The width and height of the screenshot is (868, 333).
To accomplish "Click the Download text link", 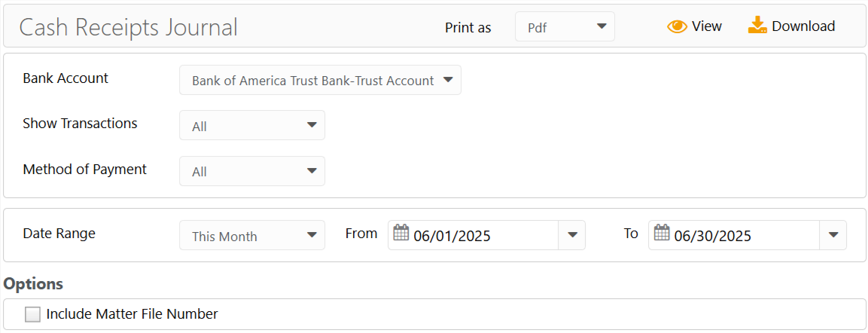I will click(803, 26).
